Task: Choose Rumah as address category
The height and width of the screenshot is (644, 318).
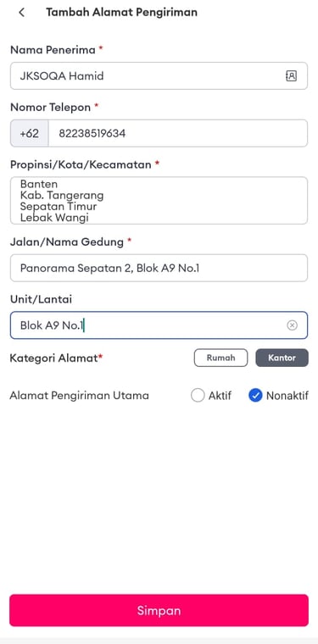Action: coord(220,358)
